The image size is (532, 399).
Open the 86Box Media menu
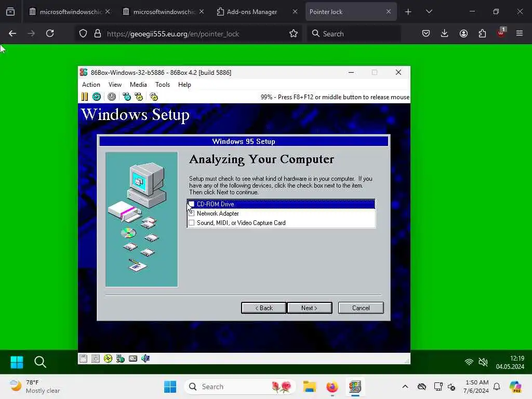click(138, 85)
